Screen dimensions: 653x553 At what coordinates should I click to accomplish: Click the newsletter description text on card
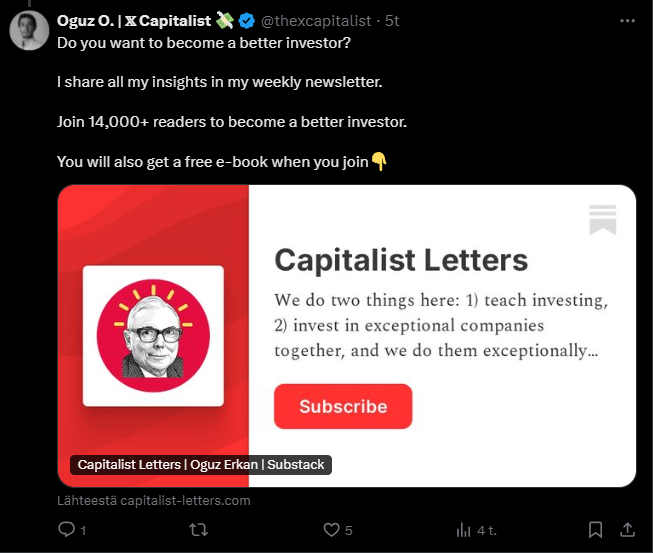click(441, 325)
